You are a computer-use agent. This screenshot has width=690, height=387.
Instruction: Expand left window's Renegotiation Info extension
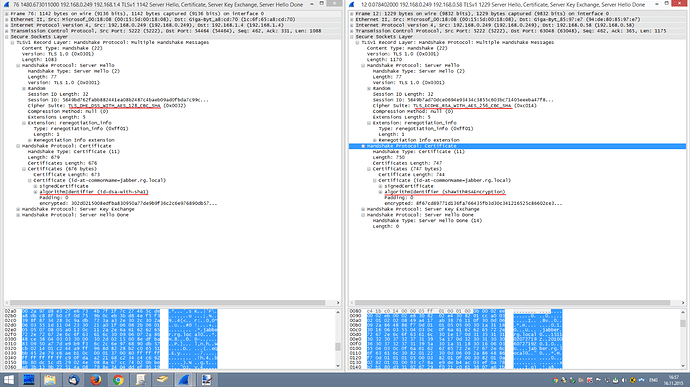pos(30,140)
